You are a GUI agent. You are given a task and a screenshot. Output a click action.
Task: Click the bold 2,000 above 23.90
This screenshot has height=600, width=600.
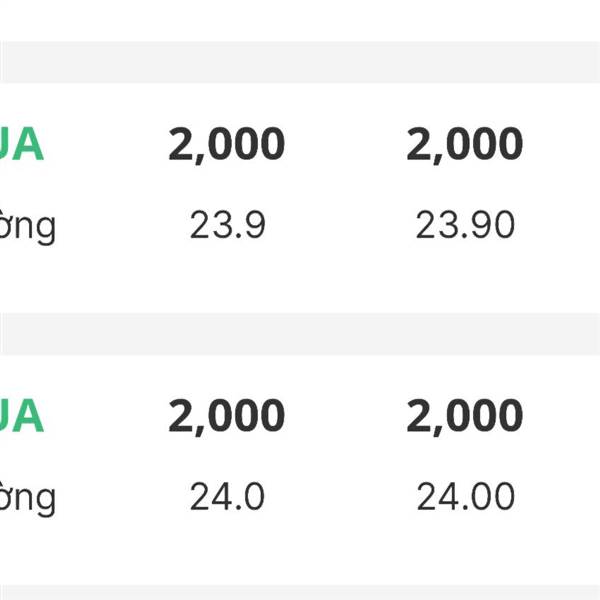coord(465,146)
